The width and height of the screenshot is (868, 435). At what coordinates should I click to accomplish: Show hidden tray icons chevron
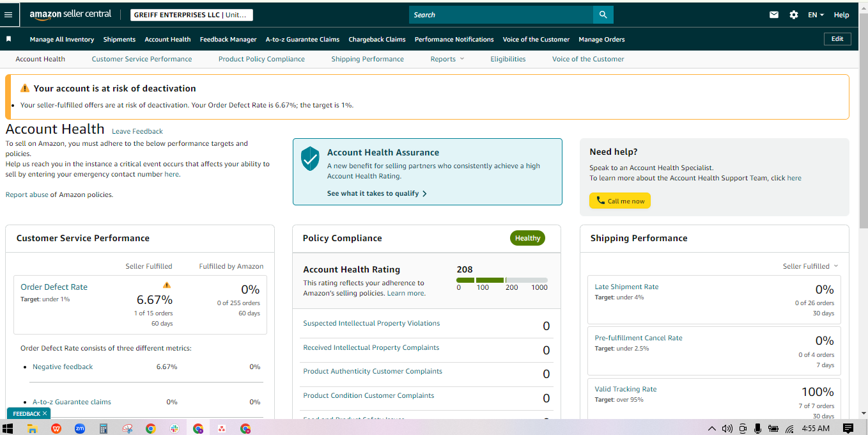(711, 429)
